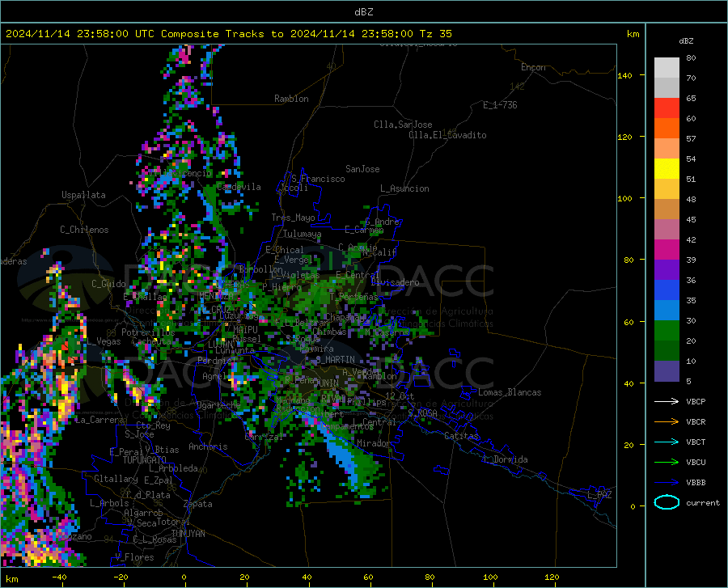Viewport: 728px width, 588px height.
Task: Click the '140' tick on the vertical axis
Action: coord(625,76)
